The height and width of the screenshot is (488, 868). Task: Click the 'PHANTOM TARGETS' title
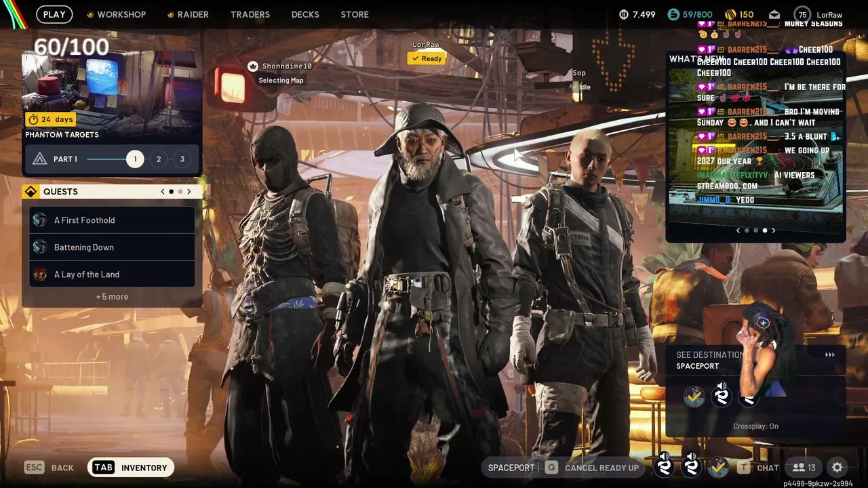(x=62, y=135)
